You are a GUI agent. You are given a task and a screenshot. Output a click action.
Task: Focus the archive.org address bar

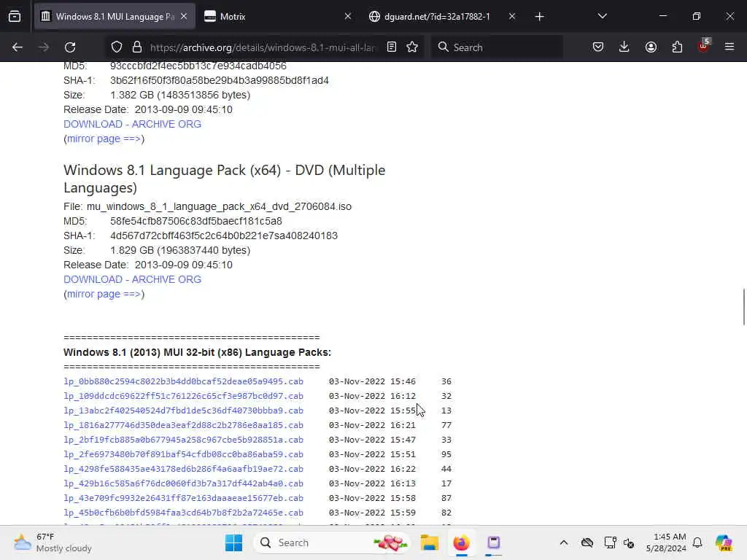click(262, 47)
